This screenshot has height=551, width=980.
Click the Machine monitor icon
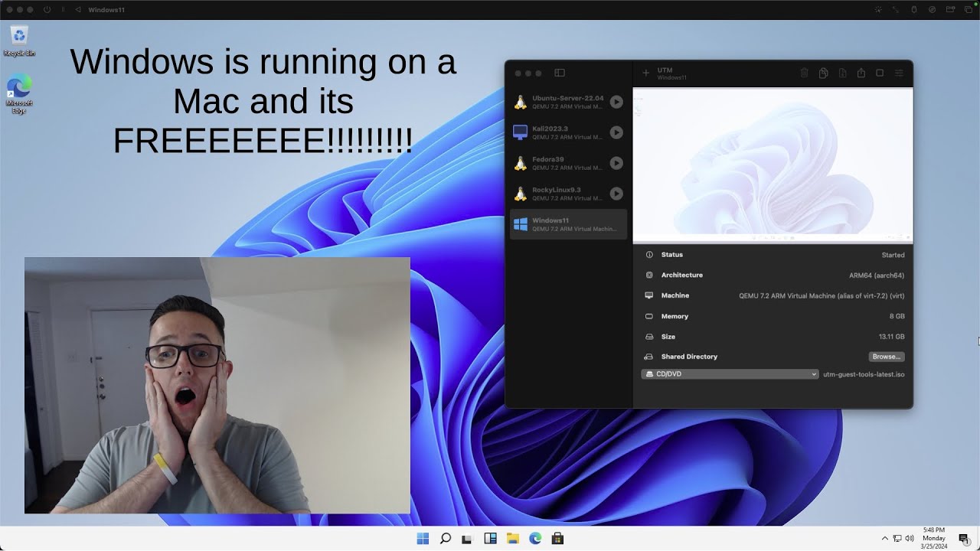[649, 295]
